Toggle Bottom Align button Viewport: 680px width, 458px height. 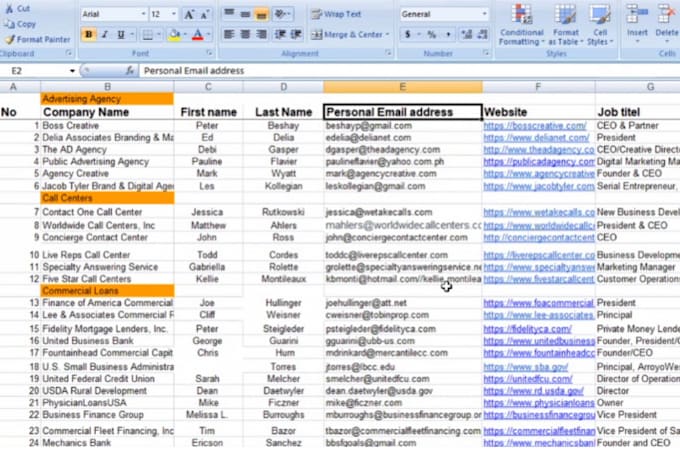click(261, 15)
